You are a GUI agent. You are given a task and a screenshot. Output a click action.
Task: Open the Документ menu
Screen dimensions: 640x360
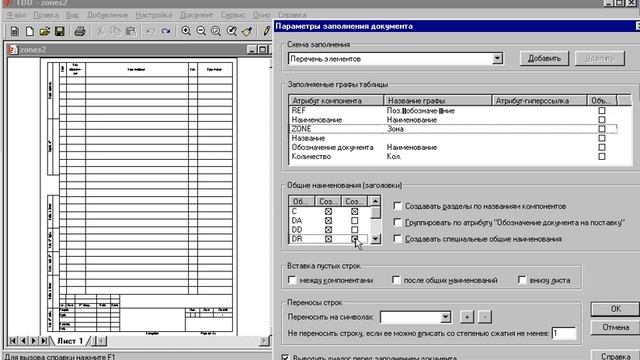click(x=196, y=15)
